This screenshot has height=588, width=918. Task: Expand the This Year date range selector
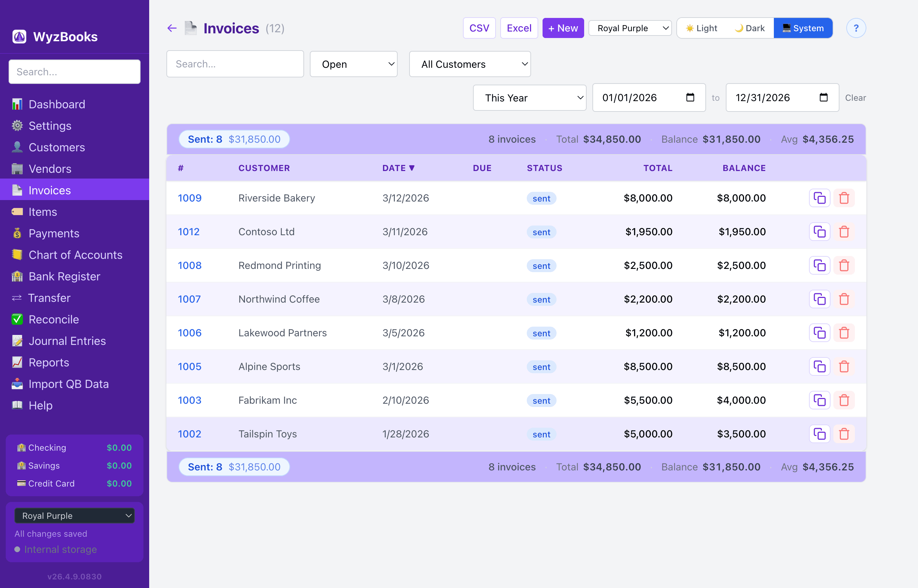click(x=529, y=98)
